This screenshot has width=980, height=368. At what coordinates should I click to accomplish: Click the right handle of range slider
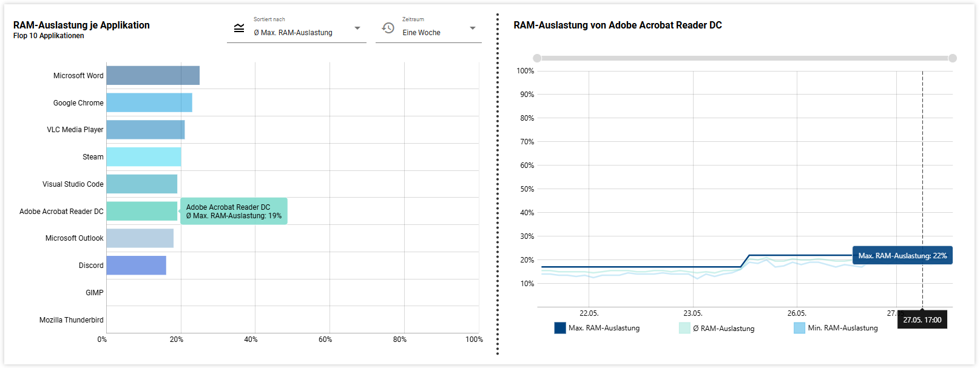953,58
